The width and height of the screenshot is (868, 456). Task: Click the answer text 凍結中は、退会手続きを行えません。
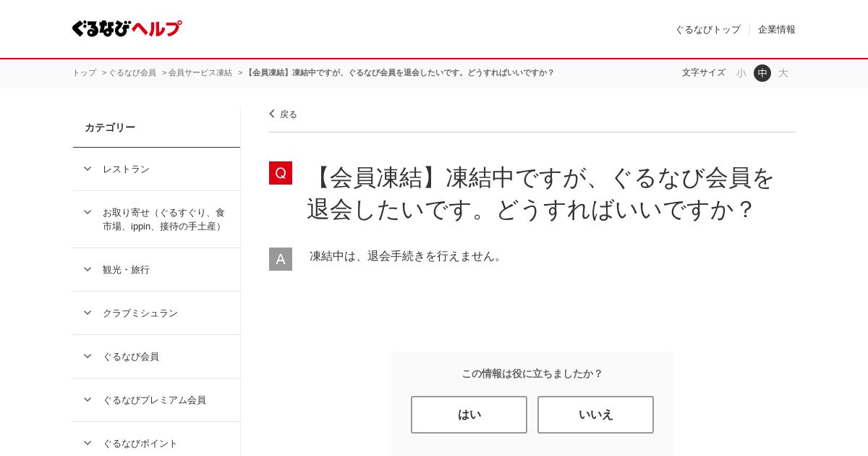[x=407, y=256]
